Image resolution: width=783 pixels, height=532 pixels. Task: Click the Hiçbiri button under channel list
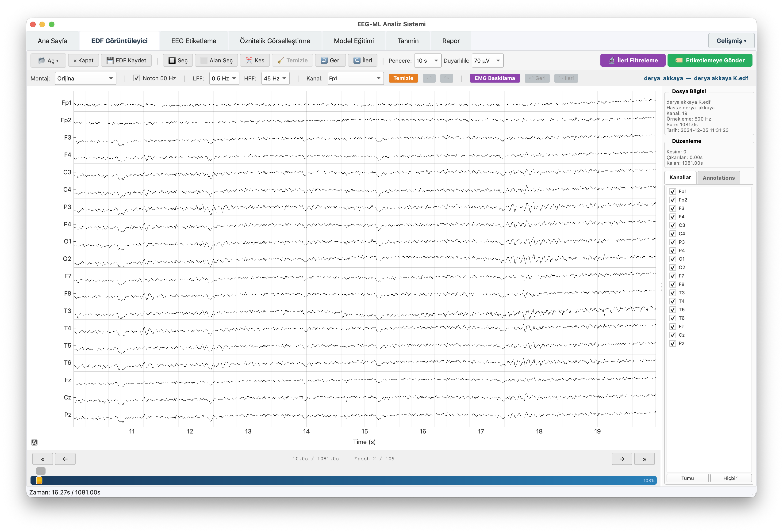click(x=730, y=478)
